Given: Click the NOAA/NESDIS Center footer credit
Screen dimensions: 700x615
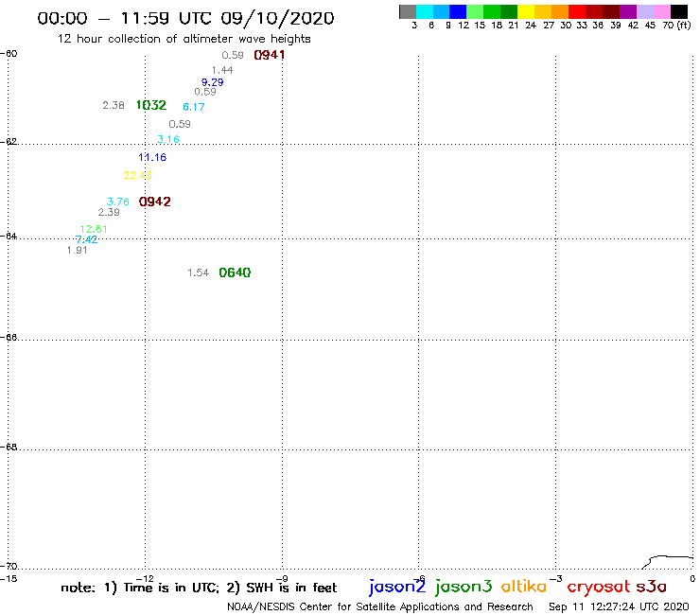Looking at the screenshot, I should pyautogui.click(x=380, y=607).
